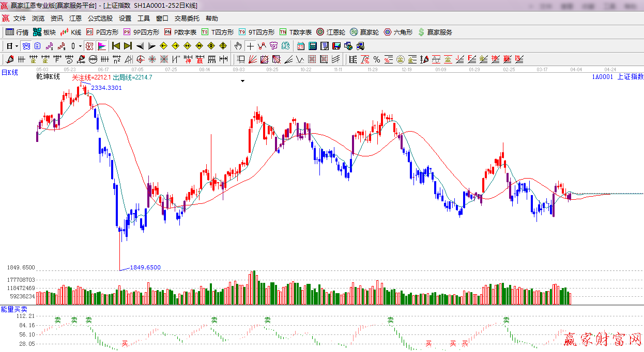Open the candlestick style dropdown arrow
644x352 pixels.
pos(80,46)
